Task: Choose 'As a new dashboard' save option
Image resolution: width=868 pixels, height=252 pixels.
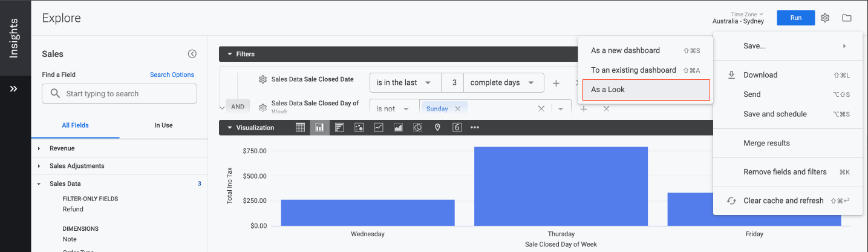Action: (x=646, y=50)
